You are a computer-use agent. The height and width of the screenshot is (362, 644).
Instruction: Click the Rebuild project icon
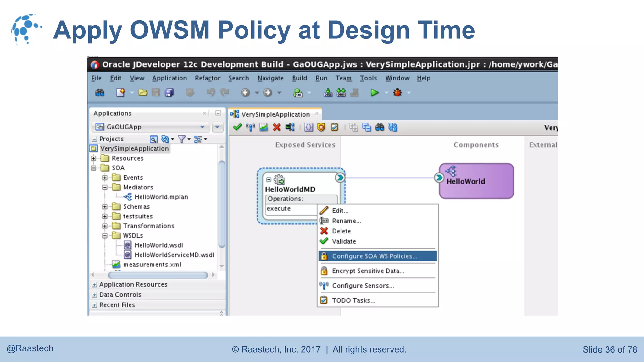[341, 93]
